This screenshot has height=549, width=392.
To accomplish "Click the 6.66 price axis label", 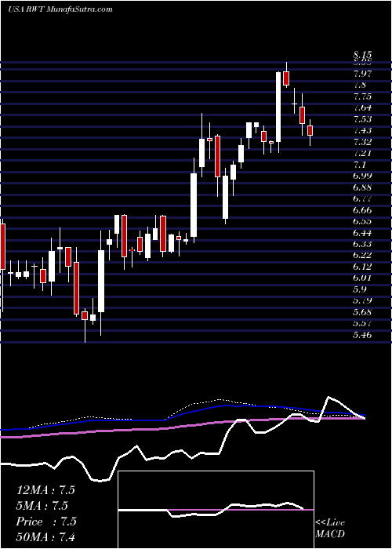I will coord(362,210).
